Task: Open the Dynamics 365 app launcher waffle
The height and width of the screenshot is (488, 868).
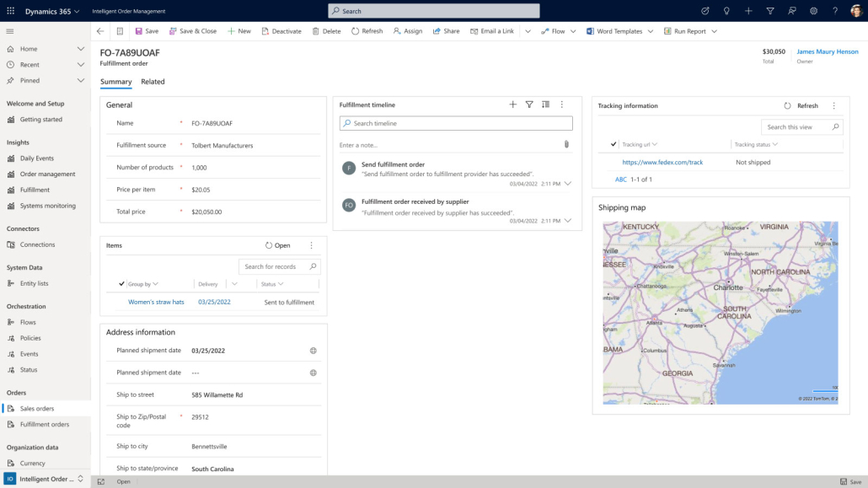Action: (x=11, y=11)
